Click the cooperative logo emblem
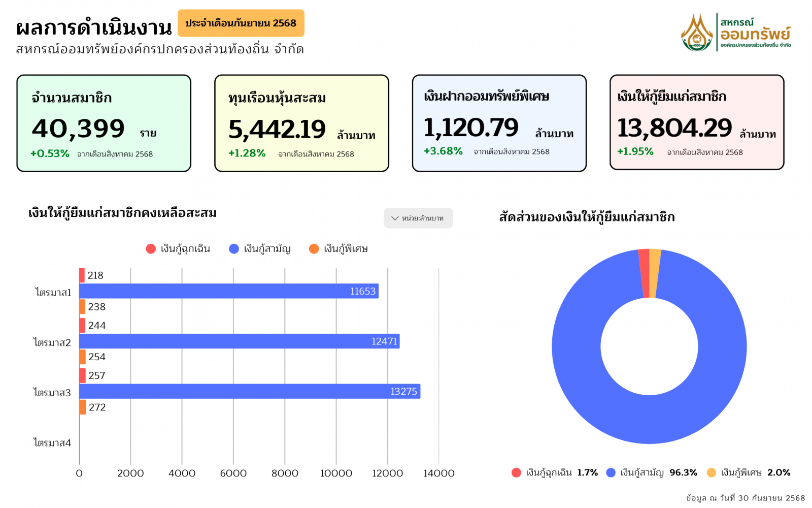Screen dimensions: 812x508 697,33
